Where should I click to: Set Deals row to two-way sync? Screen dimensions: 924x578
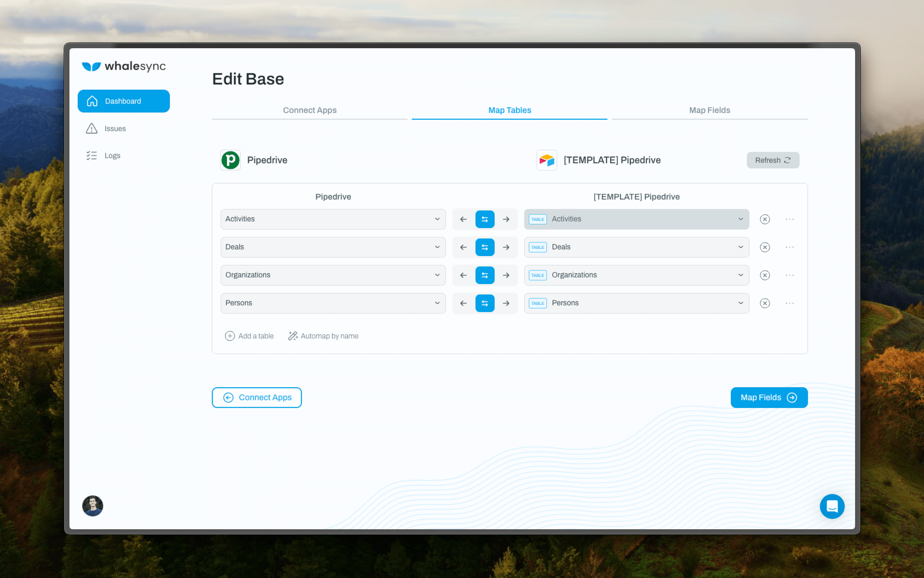point(484,247)
